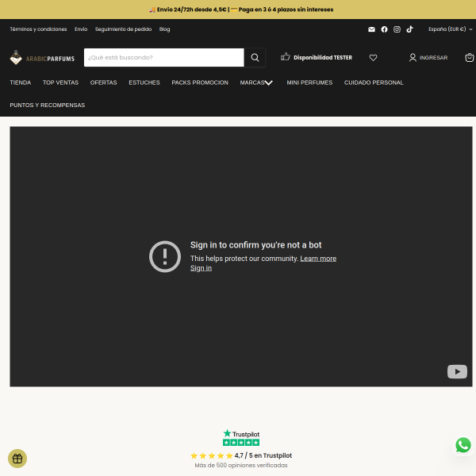Open the TIENDA menu
The height and width of the screenshot is (476, 476).
[21, 83]
